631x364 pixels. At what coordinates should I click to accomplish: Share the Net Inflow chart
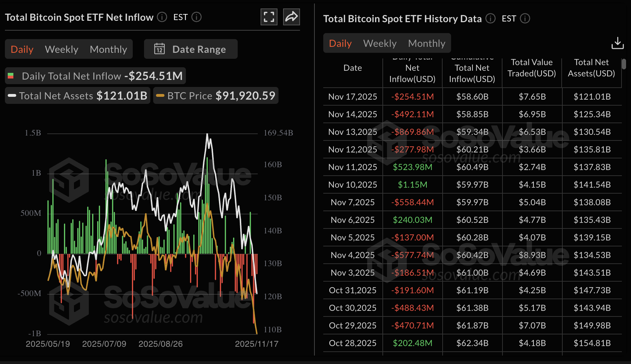(291, 17)
